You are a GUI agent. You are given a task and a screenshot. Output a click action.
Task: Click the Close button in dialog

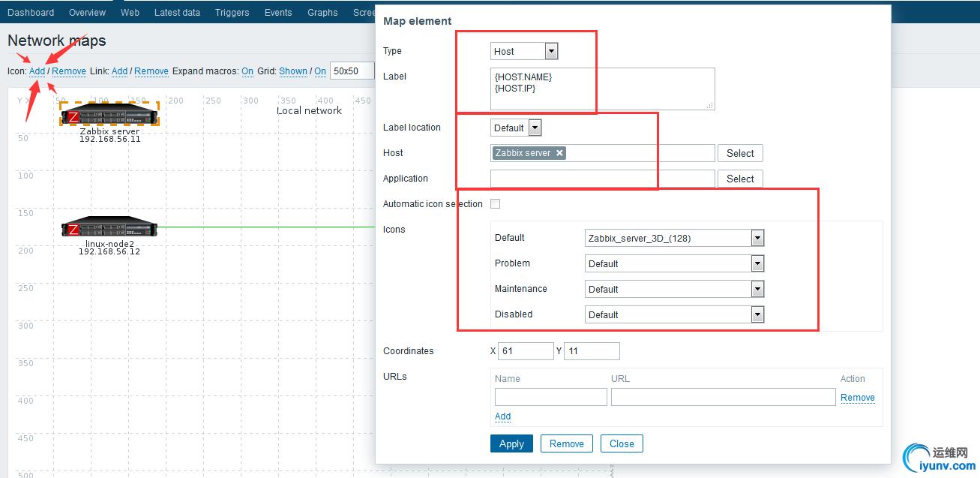(622, 443)
